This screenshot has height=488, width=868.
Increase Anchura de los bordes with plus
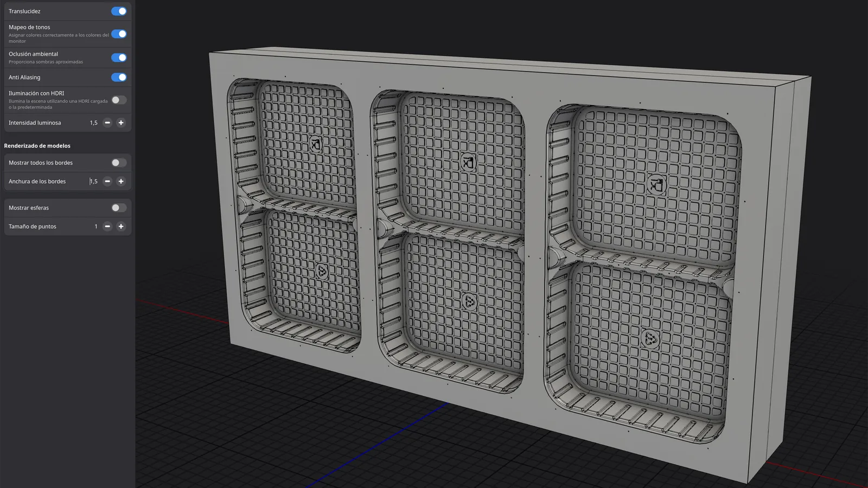(121, 181)
